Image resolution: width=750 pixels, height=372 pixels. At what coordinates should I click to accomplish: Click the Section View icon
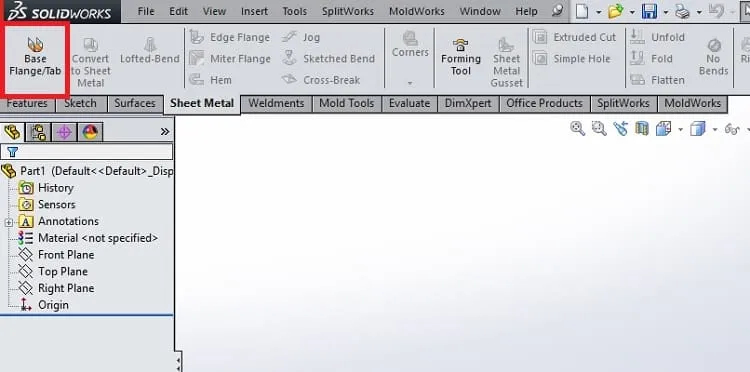pos(642,128)
